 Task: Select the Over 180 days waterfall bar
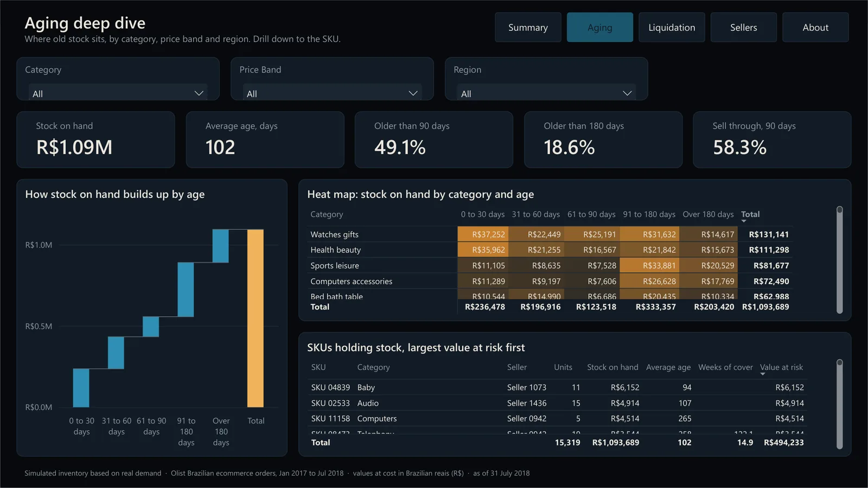220,246
